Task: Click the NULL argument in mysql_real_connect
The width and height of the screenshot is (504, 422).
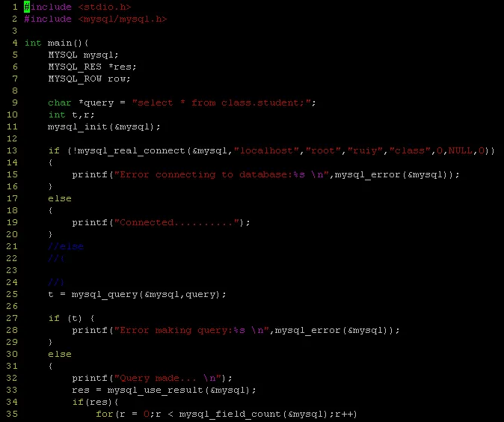Action: coord(461,150)
